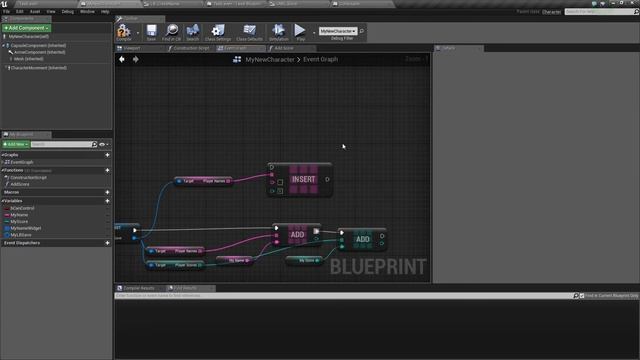
Task: Collapse the Graphs section
Action: pos(2,155)
